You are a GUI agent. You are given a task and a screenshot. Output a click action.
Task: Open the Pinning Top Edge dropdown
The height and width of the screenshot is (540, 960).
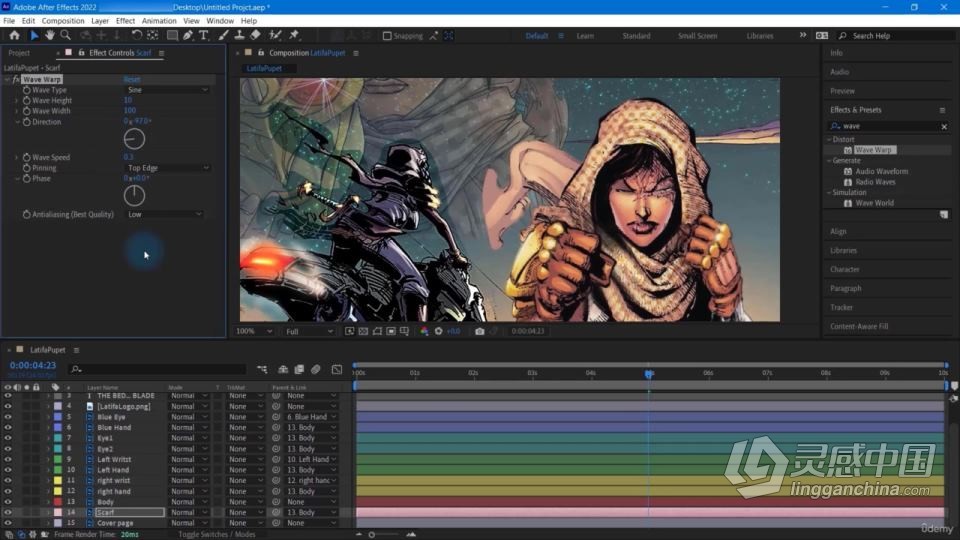click(x=167, y=168)
